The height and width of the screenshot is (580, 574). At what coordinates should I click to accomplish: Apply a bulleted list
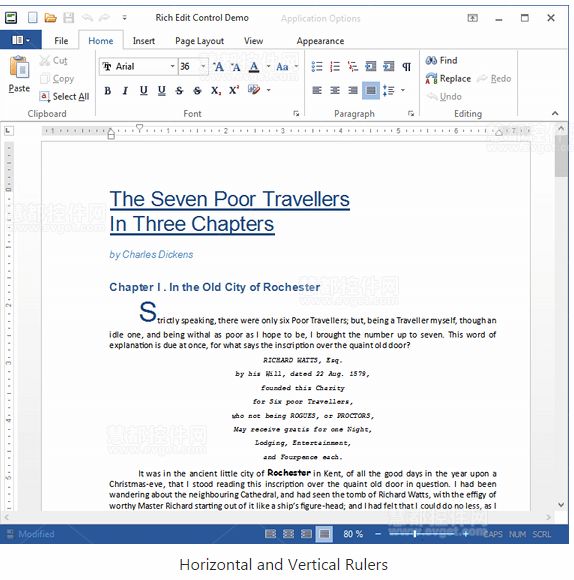tap(317, 67)
